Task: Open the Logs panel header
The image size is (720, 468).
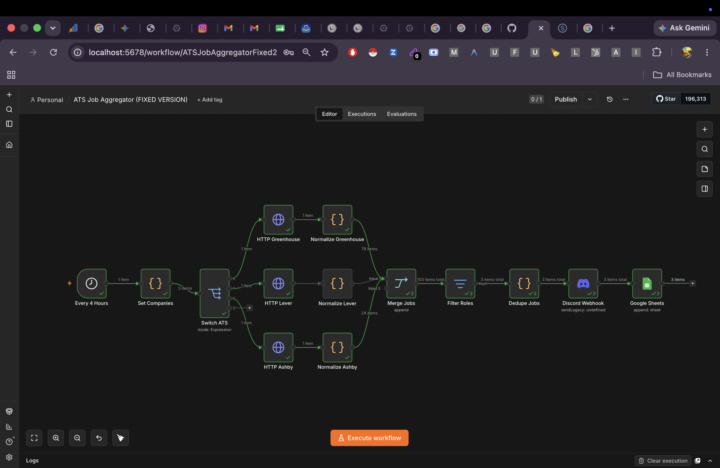Action: coord(32,461)
